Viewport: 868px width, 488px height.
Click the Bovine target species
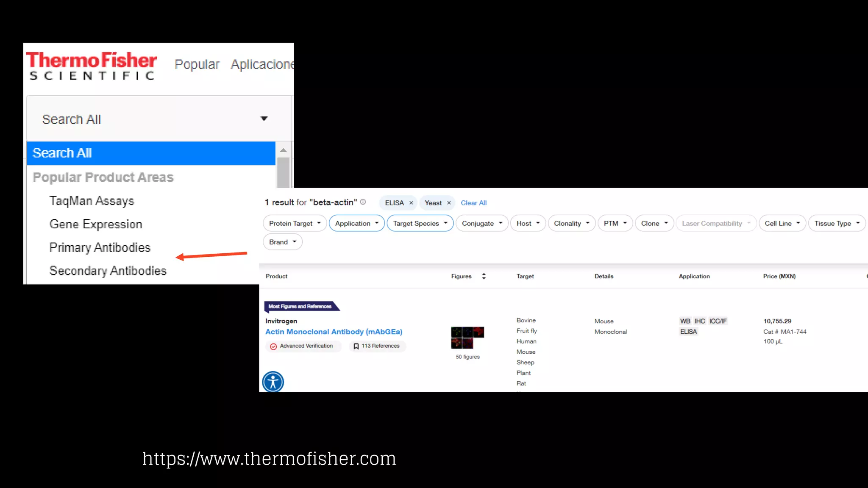coord(526,320)
